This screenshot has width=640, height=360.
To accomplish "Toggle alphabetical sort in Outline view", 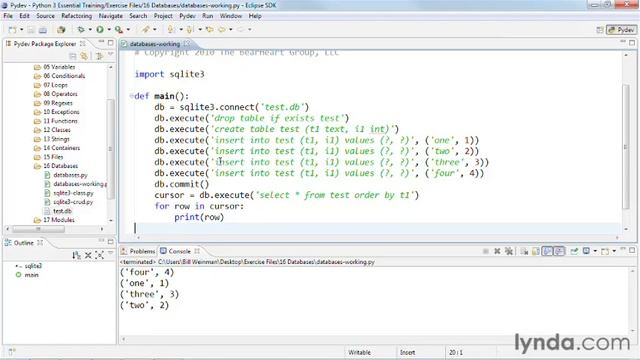I will (x=76, y=256).
